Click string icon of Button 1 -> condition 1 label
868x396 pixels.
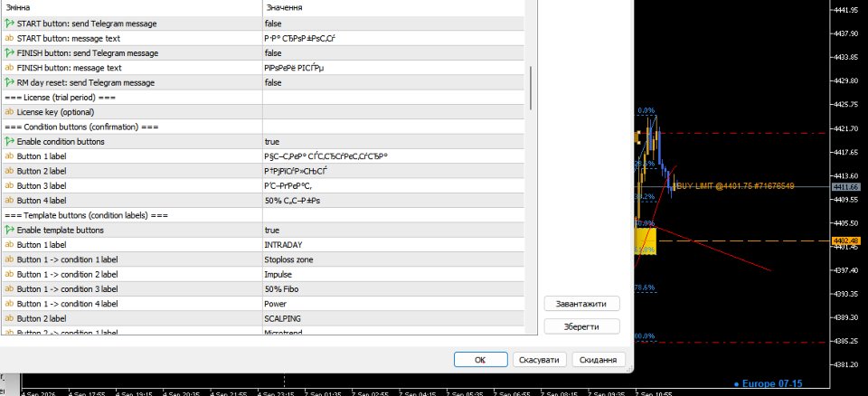[9, 259]
